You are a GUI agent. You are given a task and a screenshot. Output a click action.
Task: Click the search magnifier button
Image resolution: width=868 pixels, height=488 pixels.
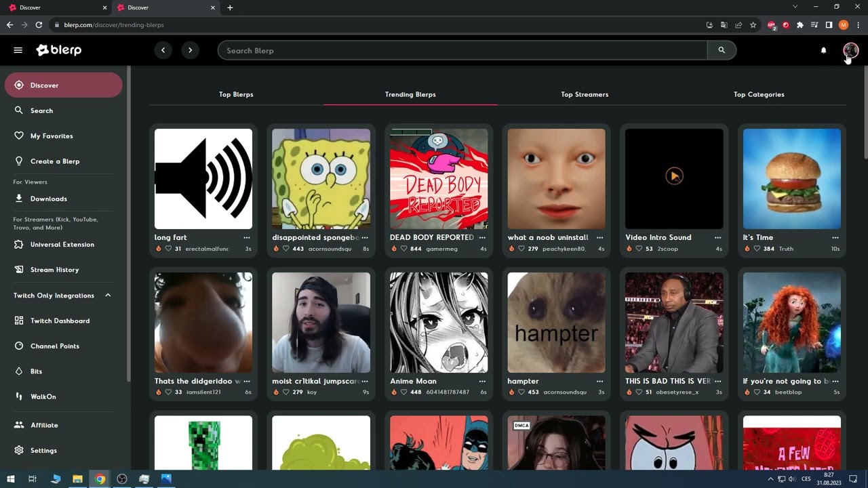point(722,50)
